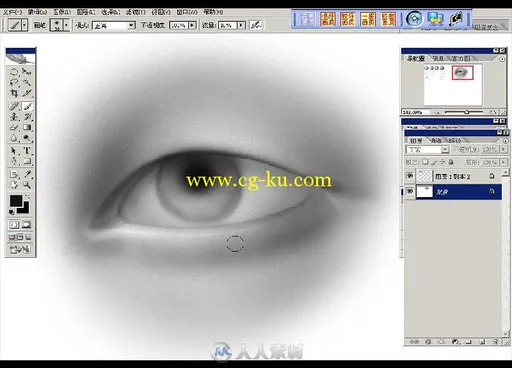Viewport: 512px width, 368px height.
Task: Pick the Eraser tool
Action: (14, 127)
